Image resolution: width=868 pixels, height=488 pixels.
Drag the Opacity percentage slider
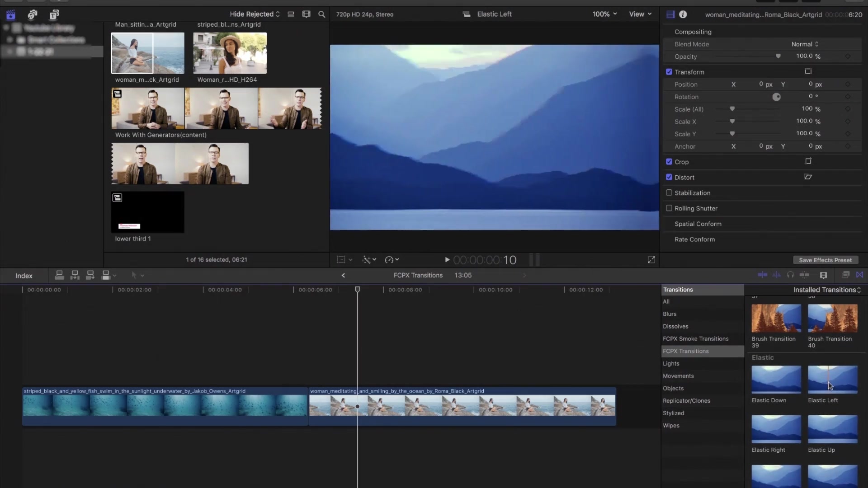(778, 56)
